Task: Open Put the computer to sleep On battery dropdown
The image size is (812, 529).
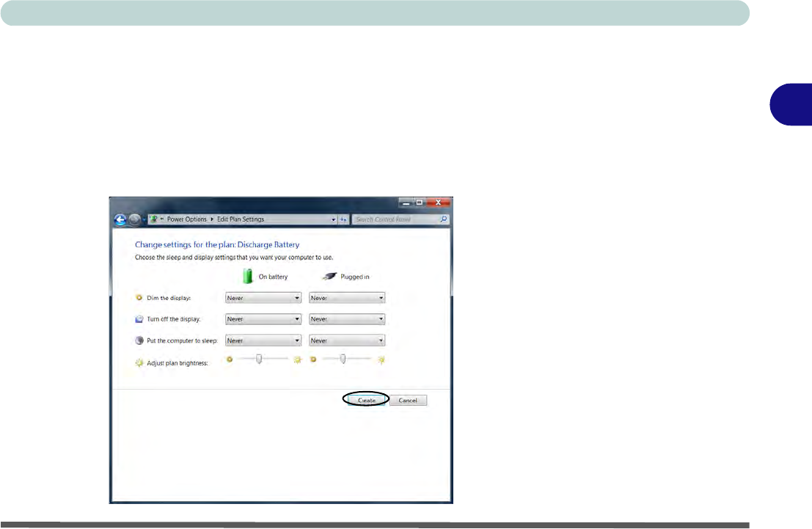Action: point(263,340)
